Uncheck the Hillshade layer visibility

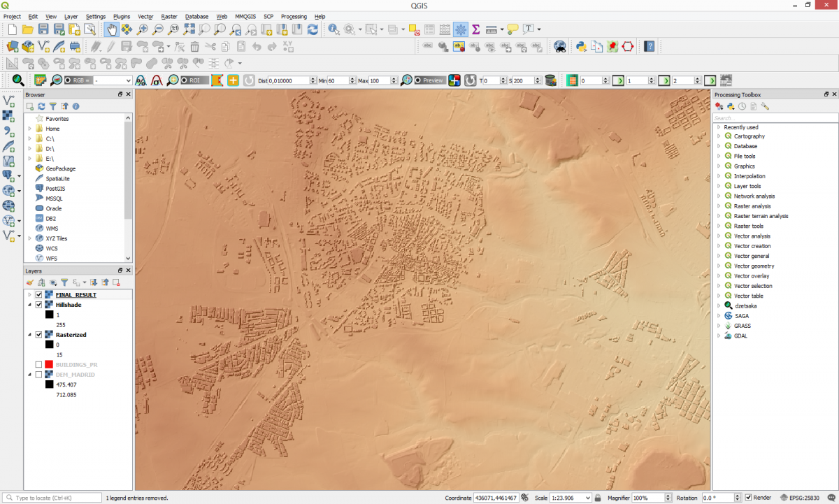click(x=39, y=305)
